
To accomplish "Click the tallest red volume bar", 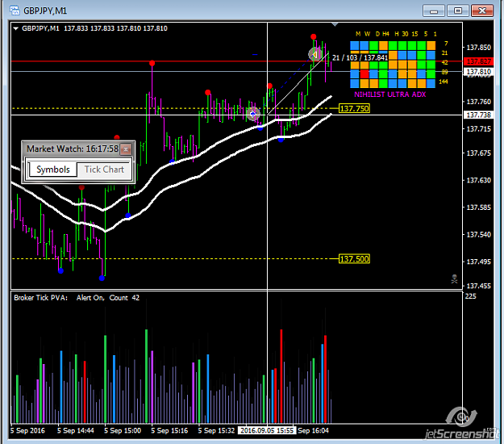I will (281, 376).
